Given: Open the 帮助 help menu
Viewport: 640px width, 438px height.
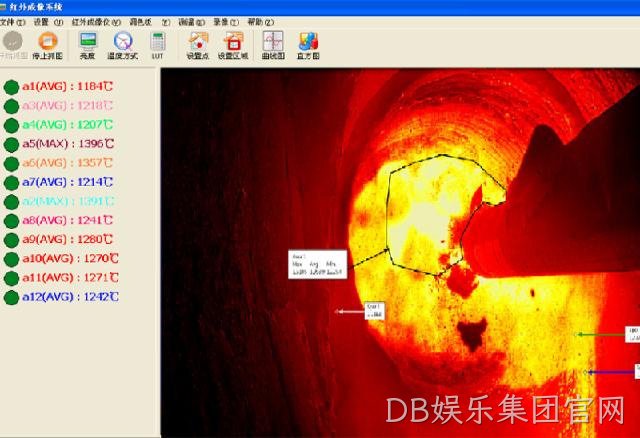Looking at the screenshot, I should [x=260, y=22].
